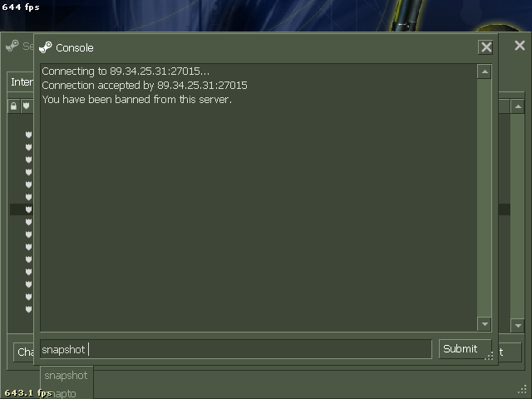Click server list scroll down arrow

click(x=518, y=326)
